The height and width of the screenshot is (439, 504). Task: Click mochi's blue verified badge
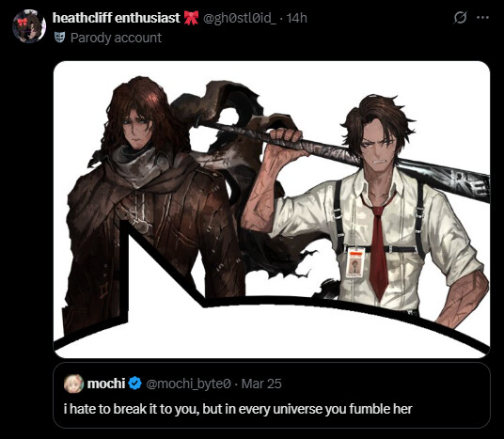click(135, 384)
